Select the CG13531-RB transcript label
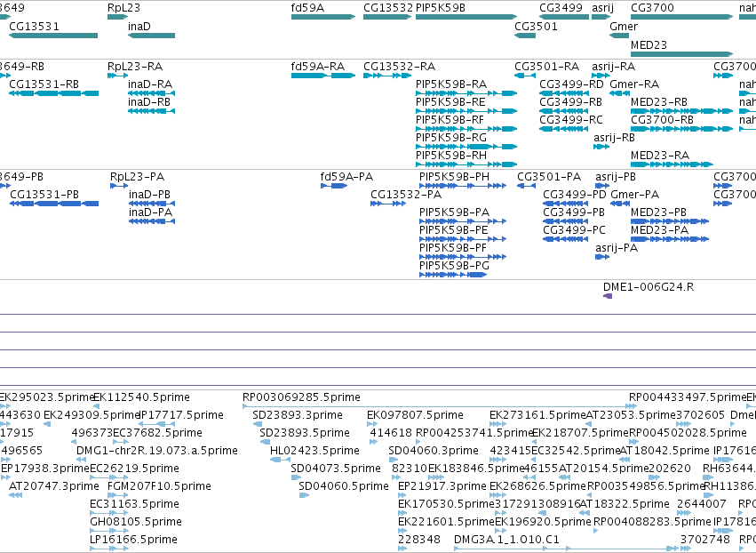 click(x=44, y=84)
